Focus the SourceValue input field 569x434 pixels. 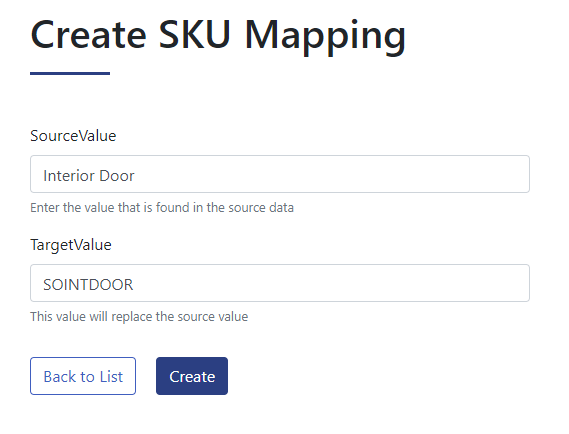(x=280, y=174)
